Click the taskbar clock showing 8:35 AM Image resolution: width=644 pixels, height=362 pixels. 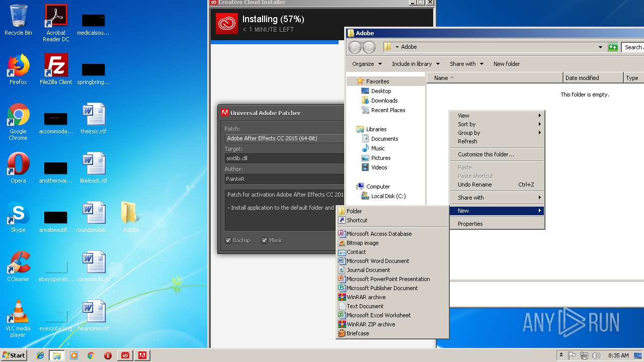click(618, 355)
